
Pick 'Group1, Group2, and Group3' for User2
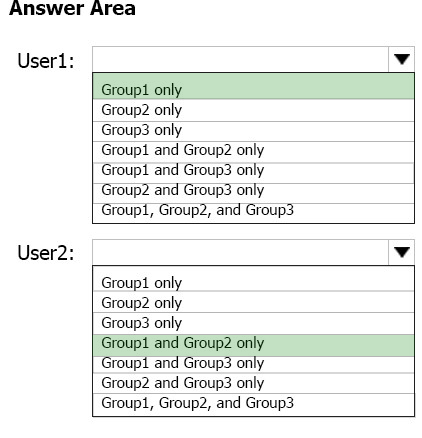click(253, 405)
